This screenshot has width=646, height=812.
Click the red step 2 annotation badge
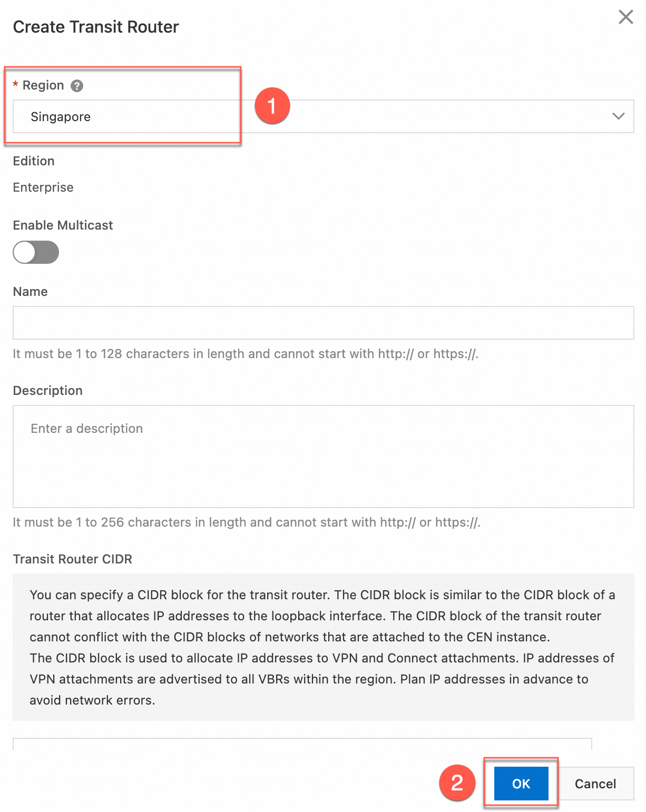457,783
